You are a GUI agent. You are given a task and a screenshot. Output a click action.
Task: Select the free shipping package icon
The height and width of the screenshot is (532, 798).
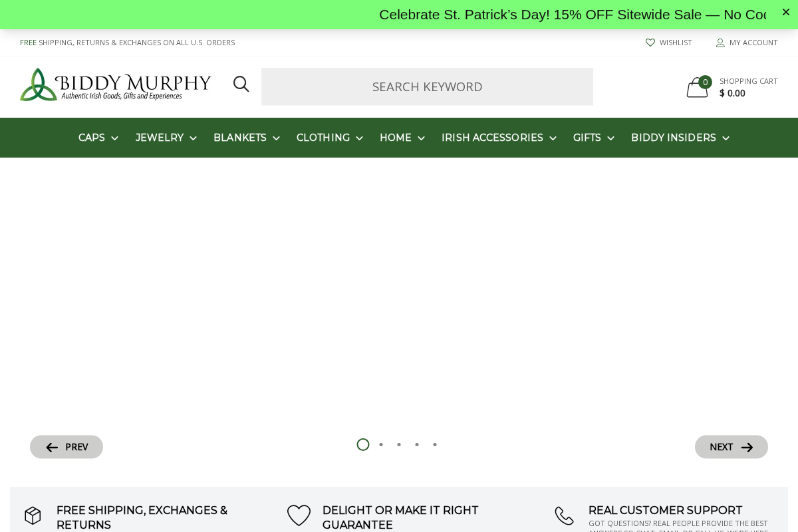[33, 515]
